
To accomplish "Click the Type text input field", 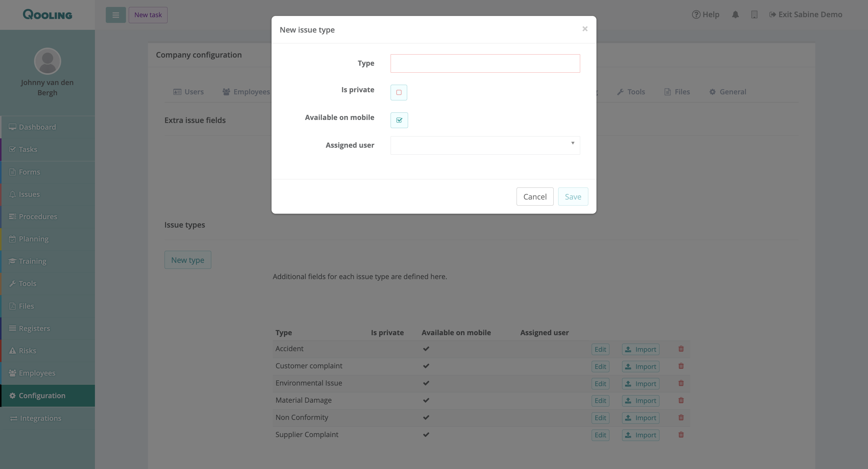I will coord(485,63).
